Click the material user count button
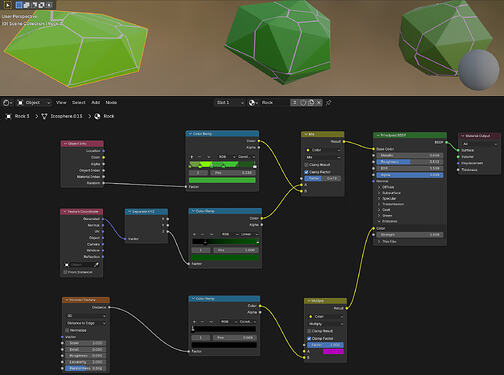 point(294,103)
